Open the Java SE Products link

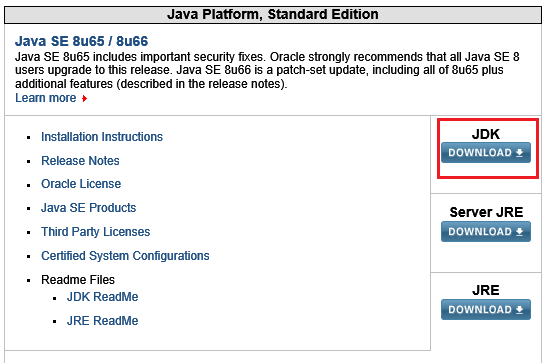click(x=89, y=208)
